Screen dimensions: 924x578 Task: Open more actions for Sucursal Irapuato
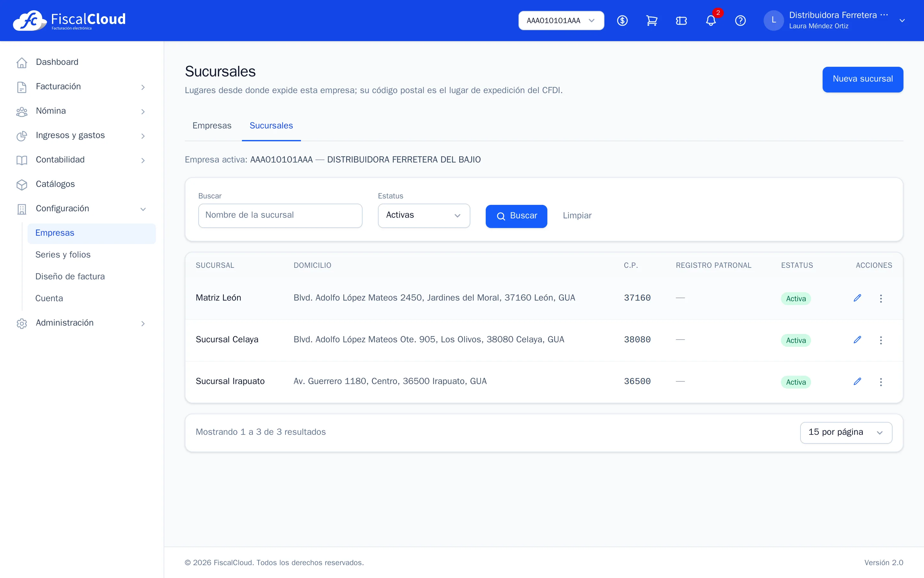[881, 382]
